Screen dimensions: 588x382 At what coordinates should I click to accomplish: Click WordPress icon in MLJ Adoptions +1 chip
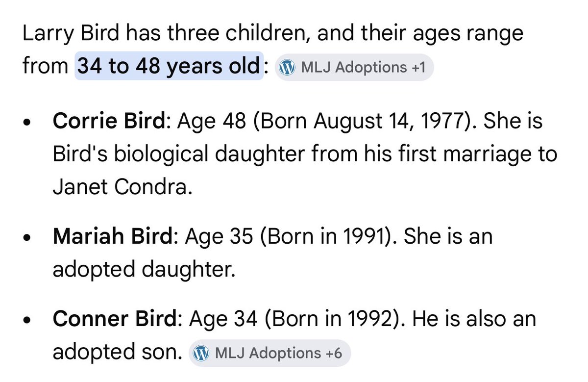(x=287, y=67)
